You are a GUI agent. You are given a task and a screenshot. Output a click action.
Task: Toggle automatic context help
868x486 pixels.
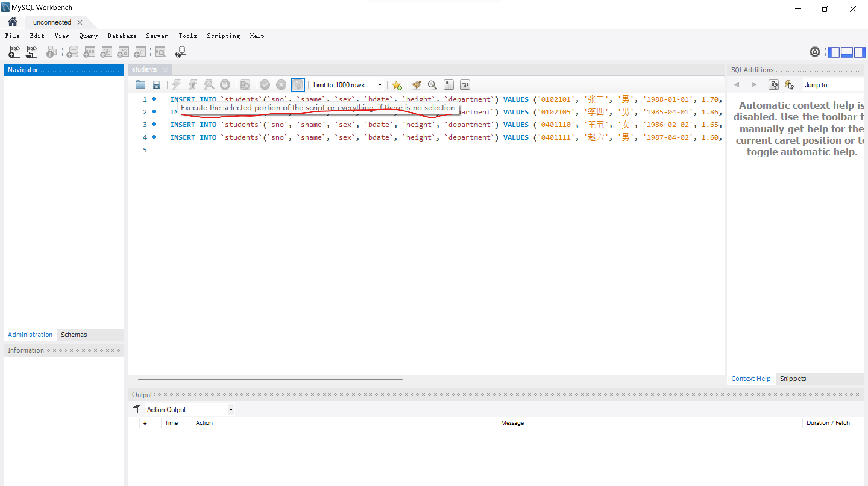(x=790, y=85)
